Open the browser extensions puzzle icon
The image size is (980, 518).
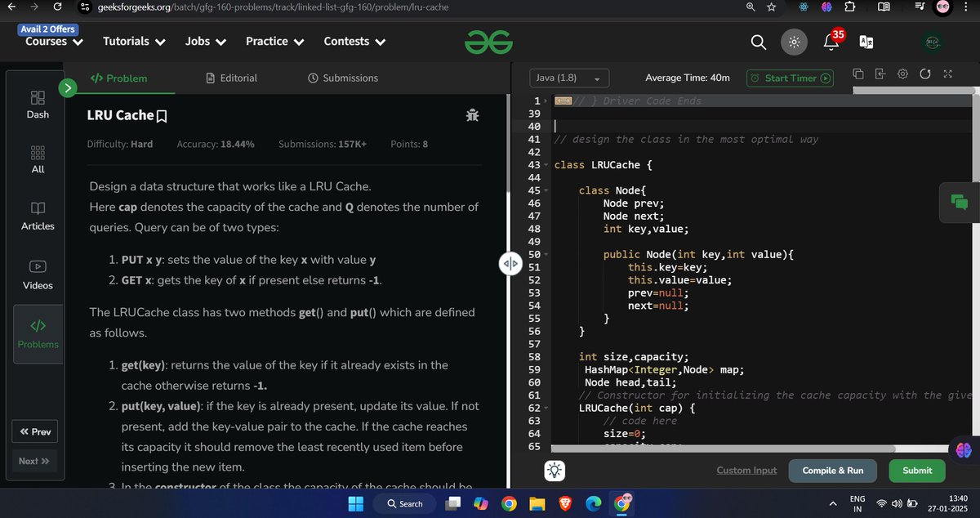849,7
